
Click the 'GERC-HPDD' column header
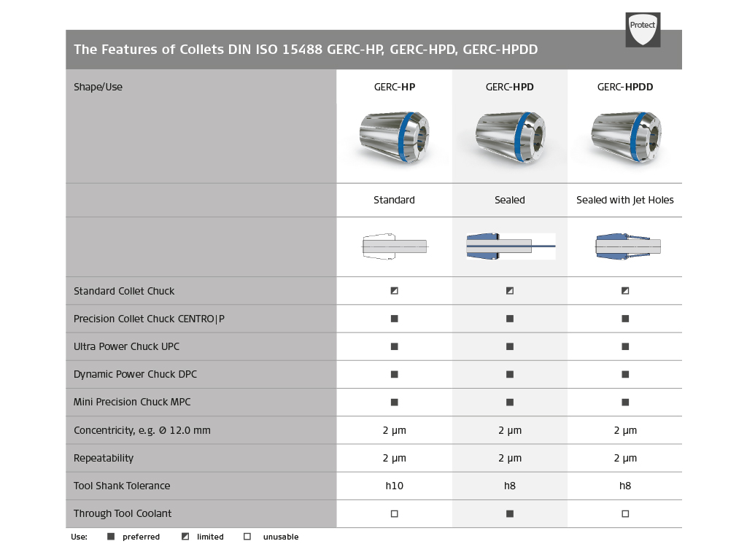click(625, 87)
